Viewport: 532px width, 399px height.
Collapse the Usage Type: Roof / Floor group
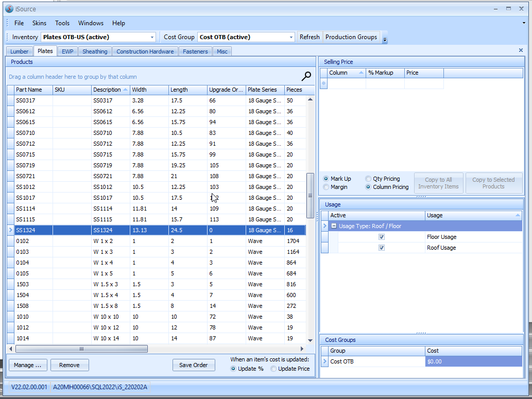coord(334,226)
